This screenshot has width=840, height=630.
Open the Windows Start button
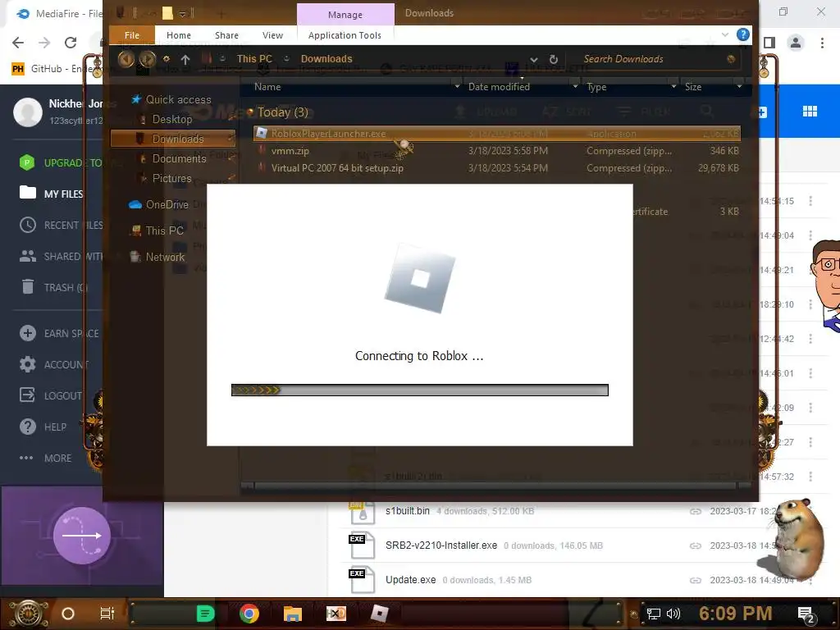point(29,614)
